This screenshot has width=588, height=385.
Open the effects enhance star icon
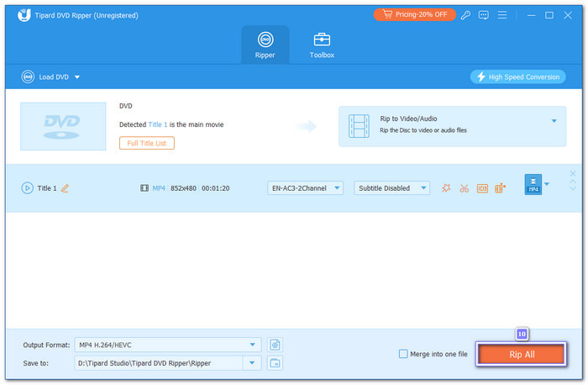[x=446, y=188]
